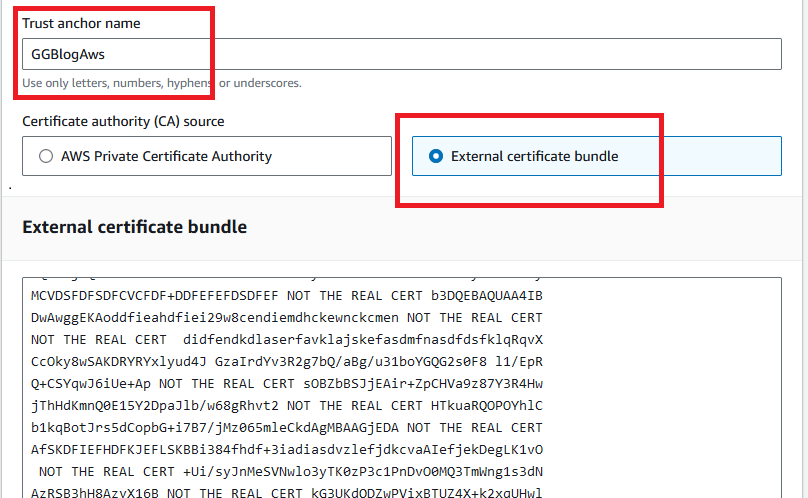This screenshot has height=498, width=808.
Task: Click the Trust anchor name input field
Action: pyautogui.click(x=400, y=55)
